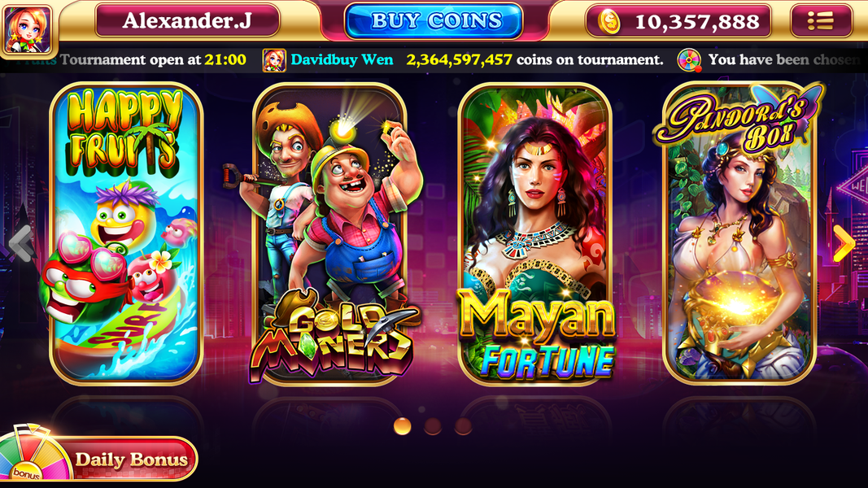Click the Alexander.J username plate
This screenshot has height=488, width=868.
point(188,21)
